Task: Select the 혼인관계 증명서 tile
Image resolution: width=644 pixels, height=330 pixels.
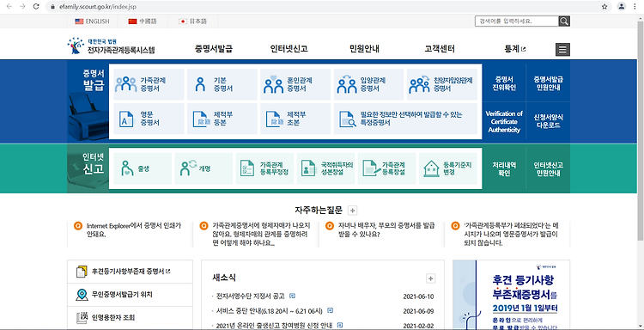Action: click(295, 84)
